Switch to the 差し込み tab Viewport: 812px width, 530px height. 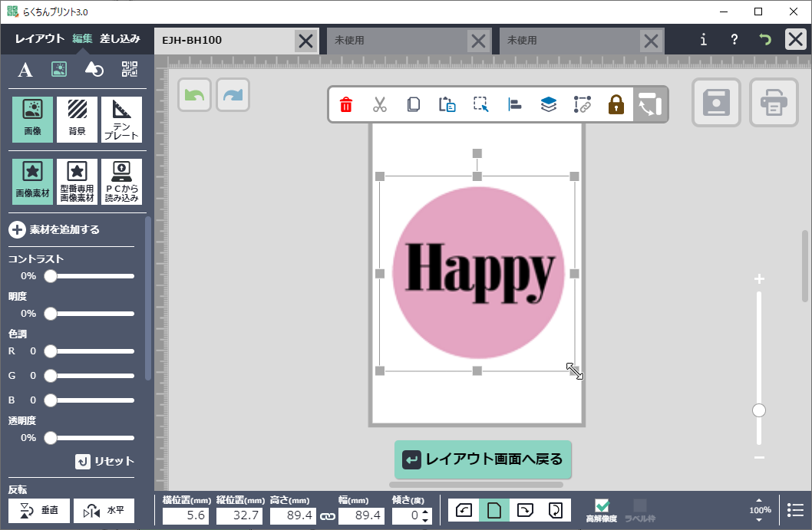[120, 38]
